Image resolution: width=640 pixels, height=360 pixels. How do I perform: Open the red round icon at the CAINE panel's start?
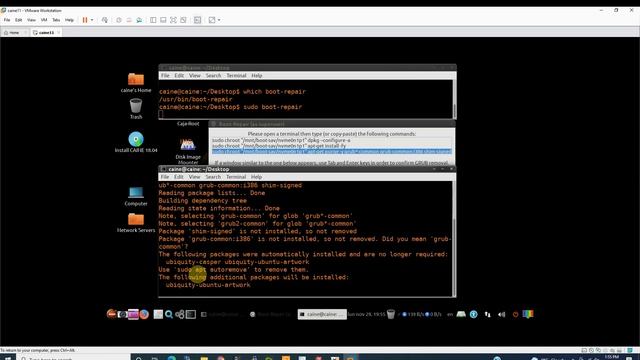pyautogui.click(x=111, y=314)
